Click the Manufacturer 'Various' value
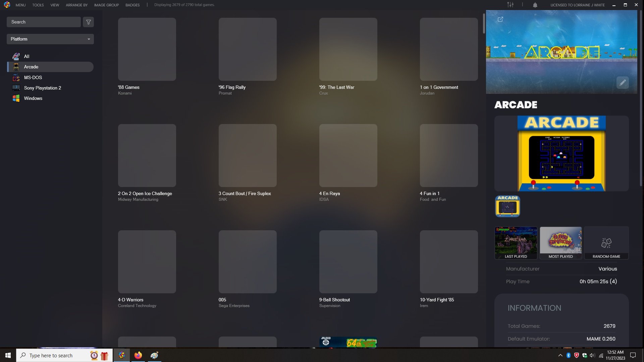The image size is (644, 362). (x=607, y=269)
